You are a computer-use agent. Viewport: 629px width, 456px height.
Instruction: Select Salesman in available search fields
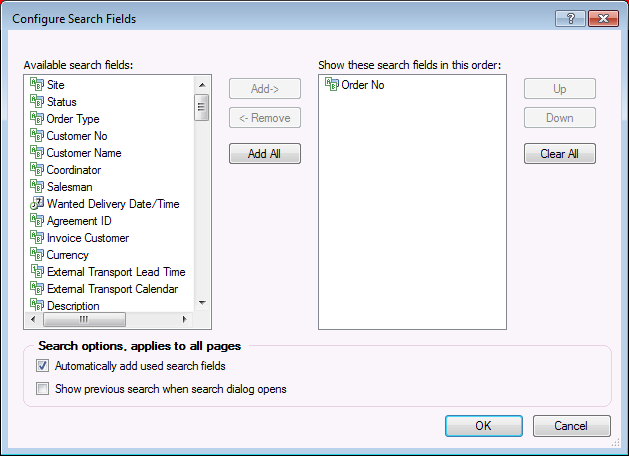tap(69, 187)
